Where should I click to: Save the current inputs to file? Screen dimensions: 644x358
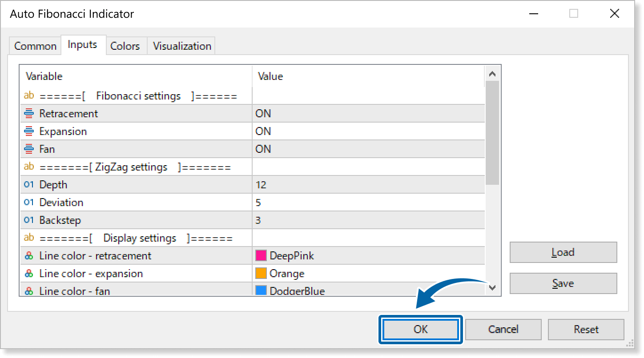(x=563, y=283)
